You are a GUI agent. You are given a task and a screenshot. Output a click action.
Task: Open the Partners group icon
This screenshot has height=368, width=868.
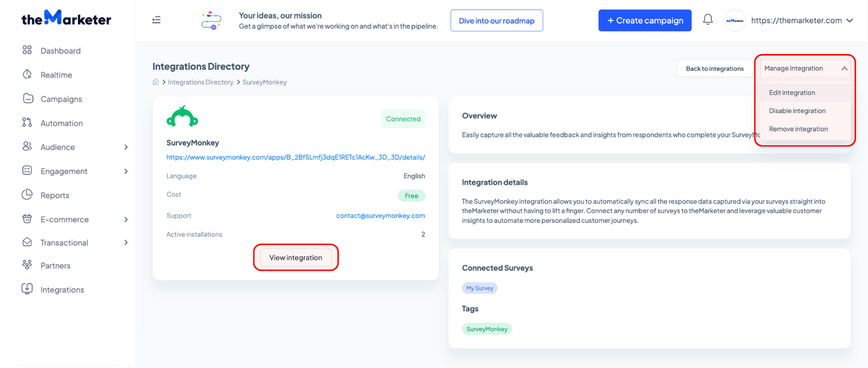[27, 265]
